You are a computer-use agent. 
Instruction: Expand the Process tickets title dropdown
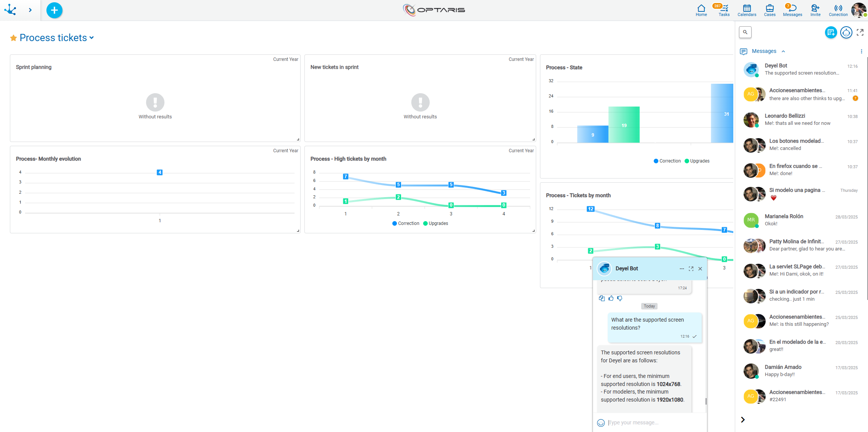(92, 38)
